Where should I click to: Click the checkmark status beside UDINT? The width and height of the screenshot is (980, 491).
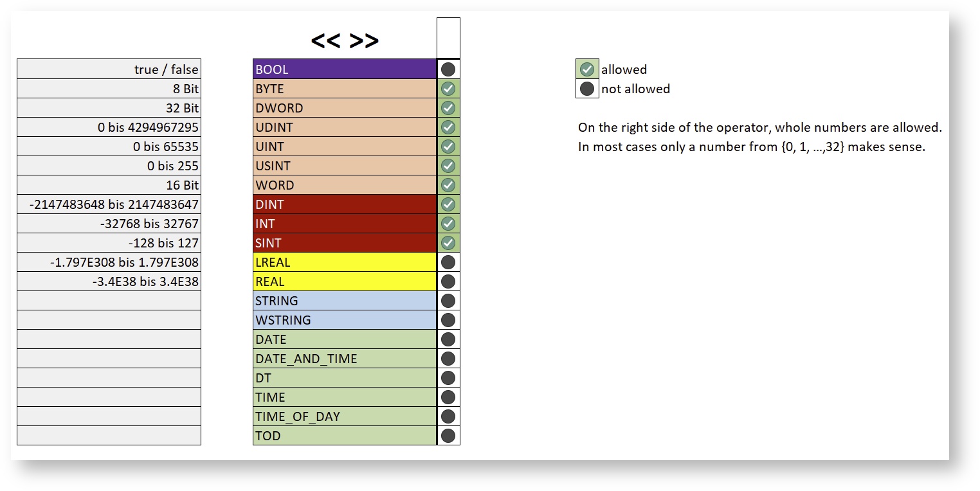pyautogui.click(x=448, y=127)
